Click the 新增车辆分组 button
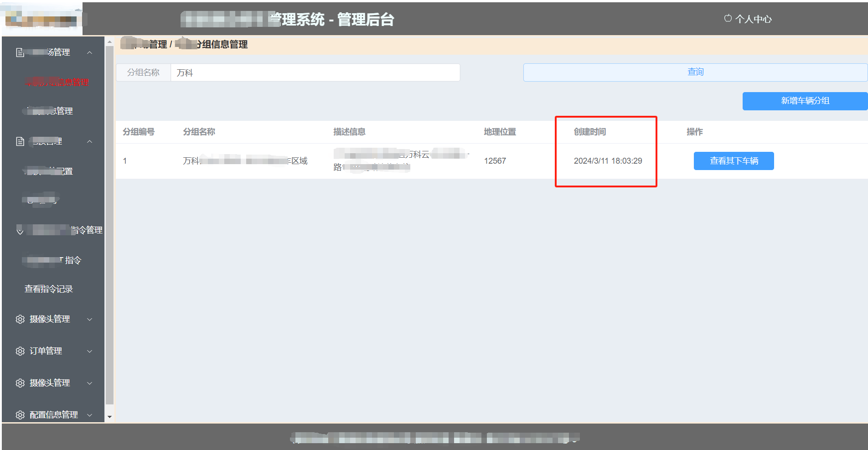868x450 pixels. 805,101
